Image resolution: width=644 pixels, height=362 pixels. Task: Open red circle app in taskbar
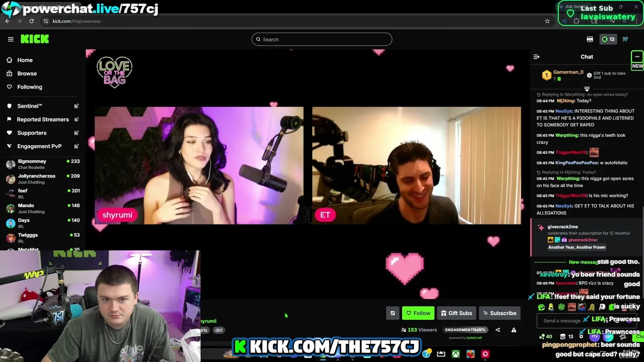(x=485, y=354)
